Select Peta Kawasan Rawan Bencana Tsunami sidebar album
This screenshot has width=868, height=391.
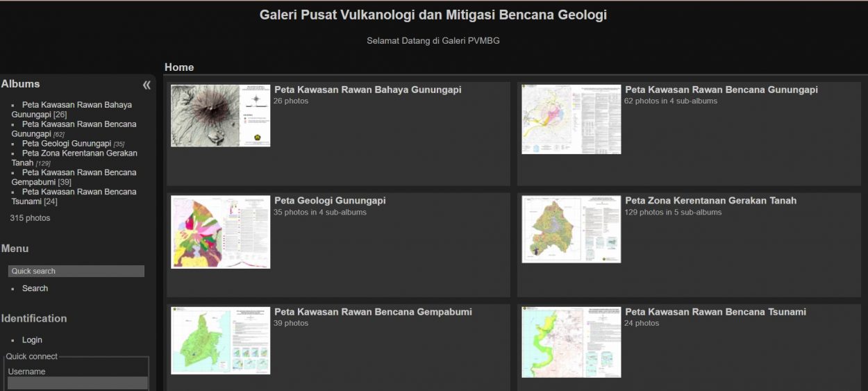74,197
